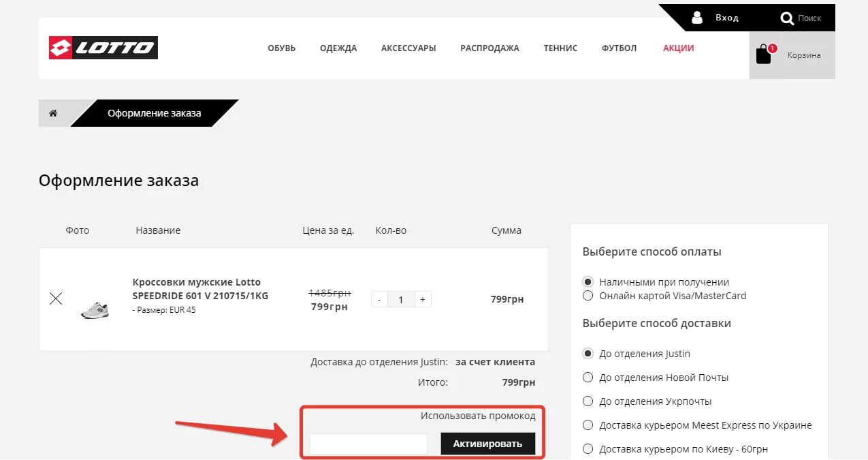Choose delivery До отделения Justin
868x460 pixels.
pyautogui.click(x=588, y=353)
